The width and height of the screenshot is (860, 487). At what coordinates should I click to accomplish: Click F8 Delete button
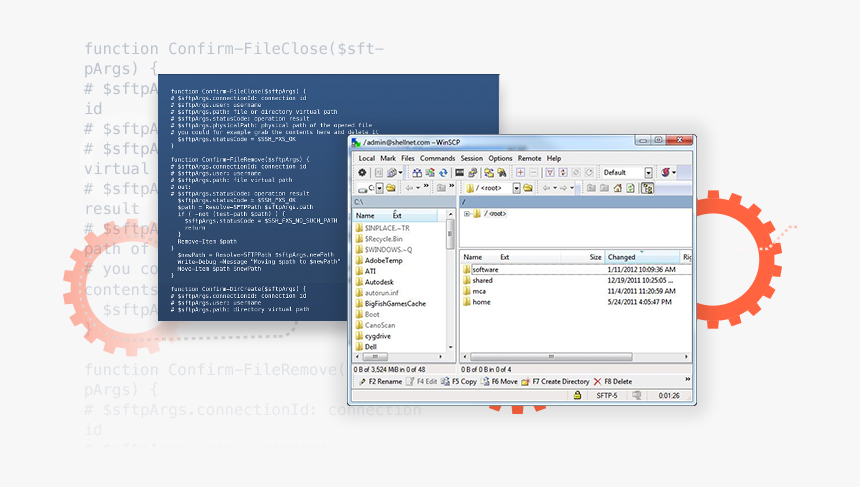(613, 382)
